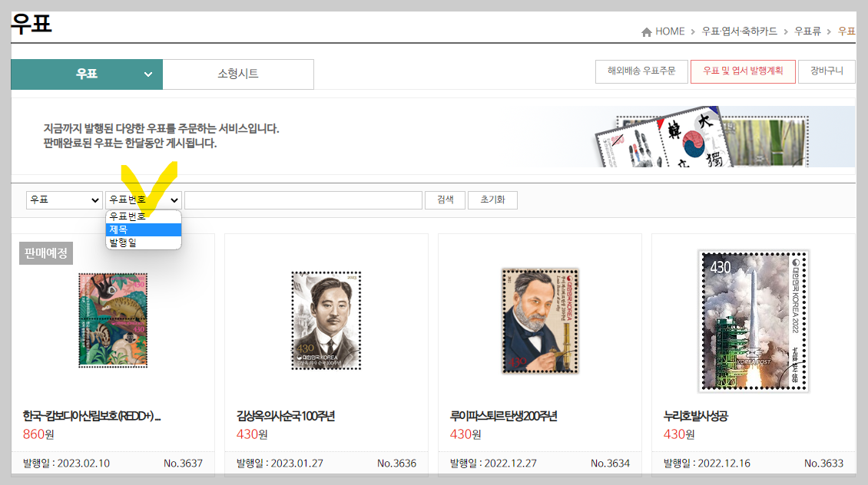Open 해외배송 우표주문 ordering page

(642, 71)
